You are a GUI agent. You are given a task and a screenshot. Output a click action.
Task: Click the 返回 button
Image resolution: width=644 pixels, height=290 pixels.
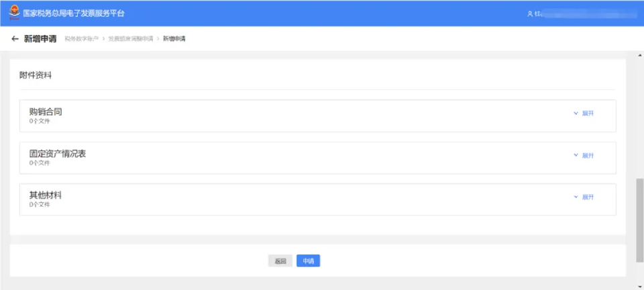coord(280,261)
